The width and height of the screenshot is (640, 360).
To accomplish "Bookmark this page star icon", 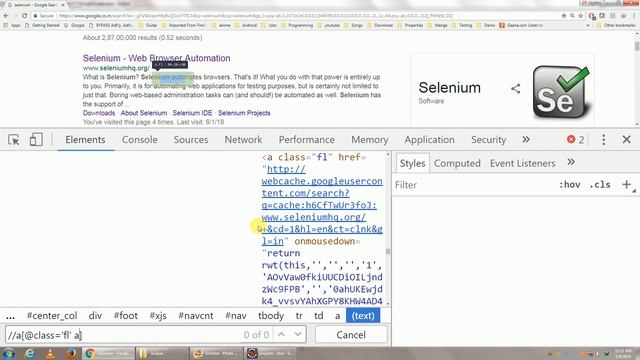I will tap(580, 16).
